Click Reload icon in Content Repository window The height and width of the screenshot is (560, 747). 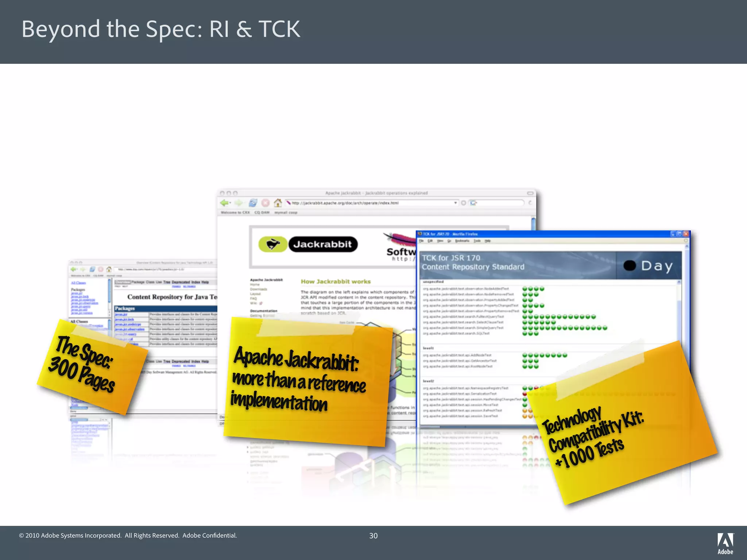click(92, 269)
